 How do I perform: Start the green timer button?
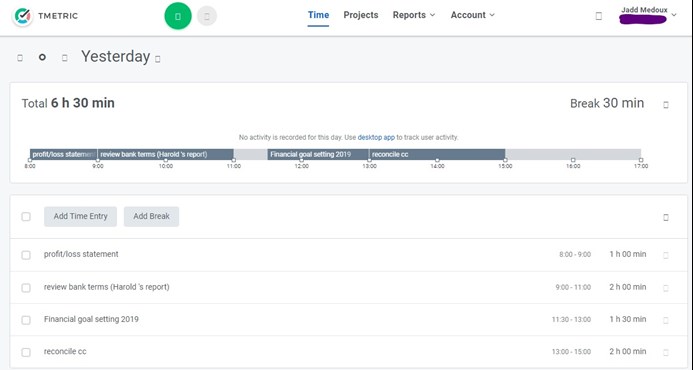[178, 16]
